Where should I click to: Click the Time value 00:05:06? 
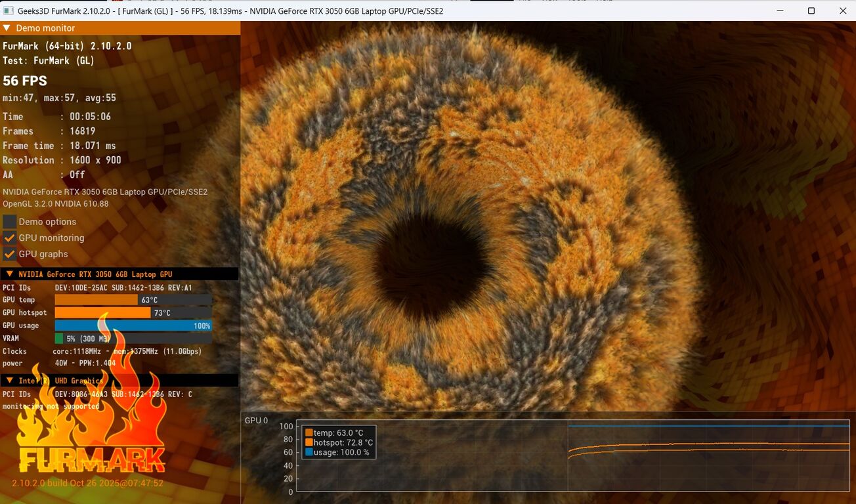[90, 117]
